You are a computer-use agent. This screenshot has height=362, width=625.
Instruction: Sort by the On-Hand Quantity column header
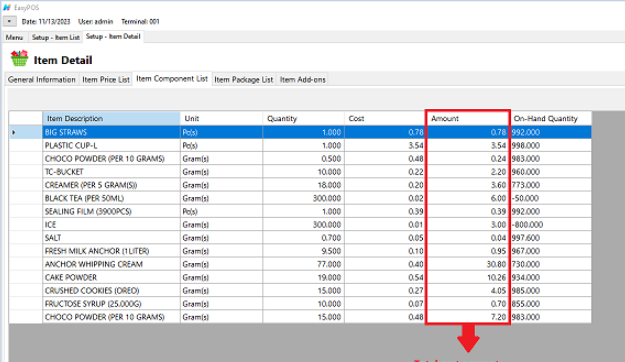click(551, 118)
